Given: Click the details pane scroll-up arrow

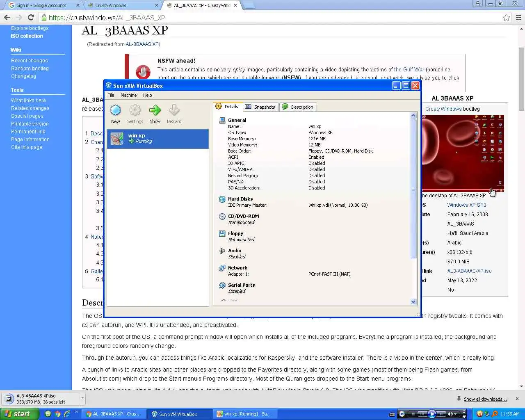Looking at the screenshot, I should point(413,116).
